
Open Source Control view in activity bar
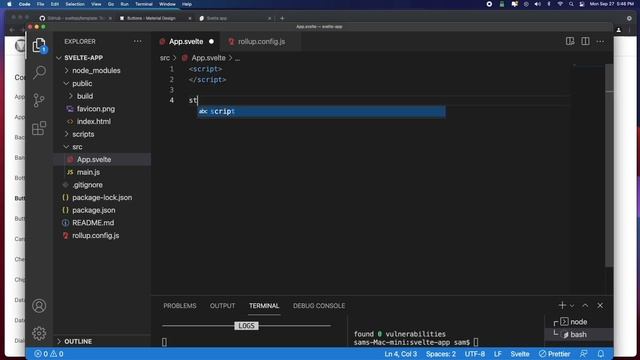coord(39,100)
